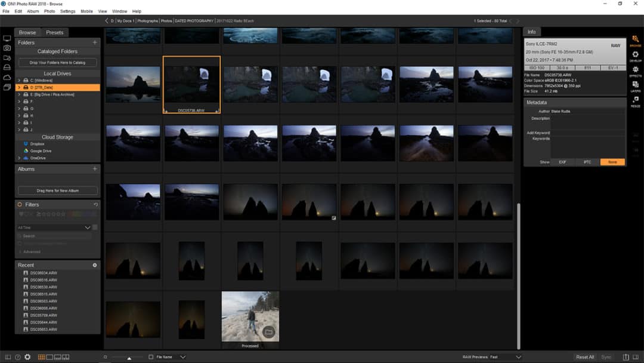Click Drag Here for New Album box
This screenshot has width=644, height=363.
[x=57, y=190]
